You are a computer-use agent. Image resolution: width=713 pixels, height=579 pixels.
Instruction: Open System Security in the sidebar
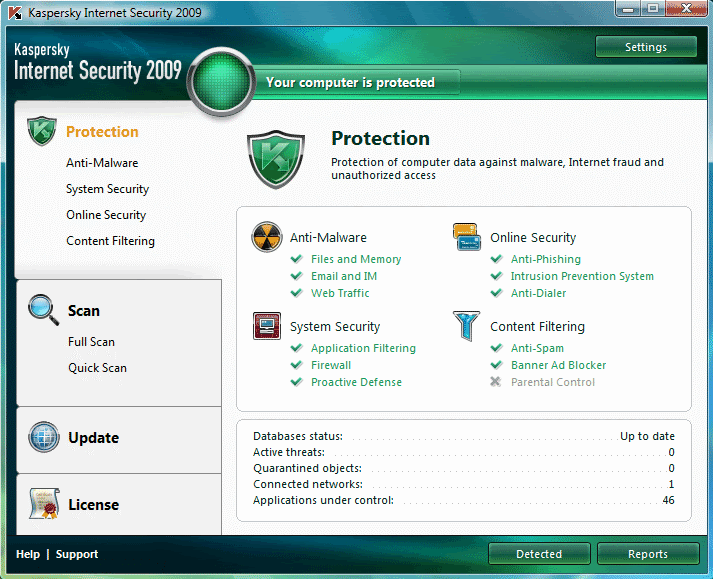[x=107, y=189]
